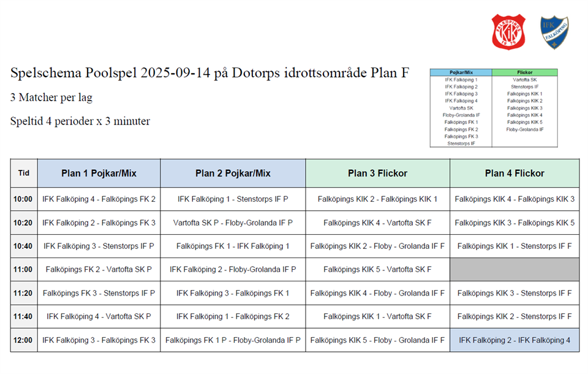Select the Plan 1 Pojkar/Mix column header
The image size is (588, 374).
coord(99,174)
